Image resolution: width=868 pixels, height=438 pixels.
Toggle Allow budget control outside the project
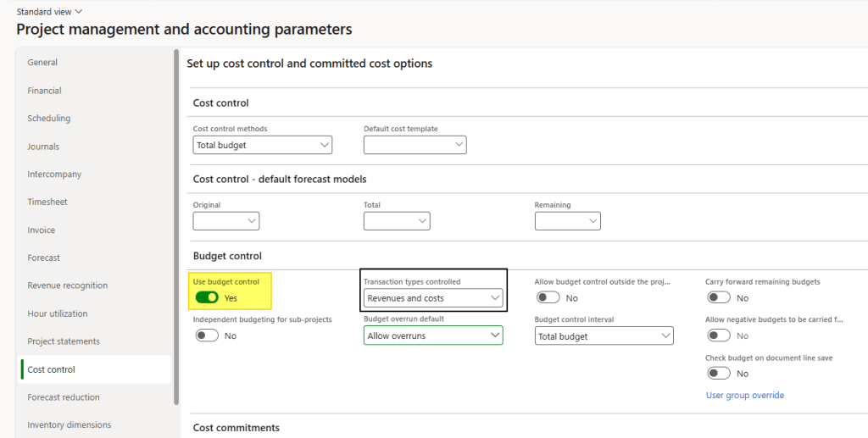[548, 297]
